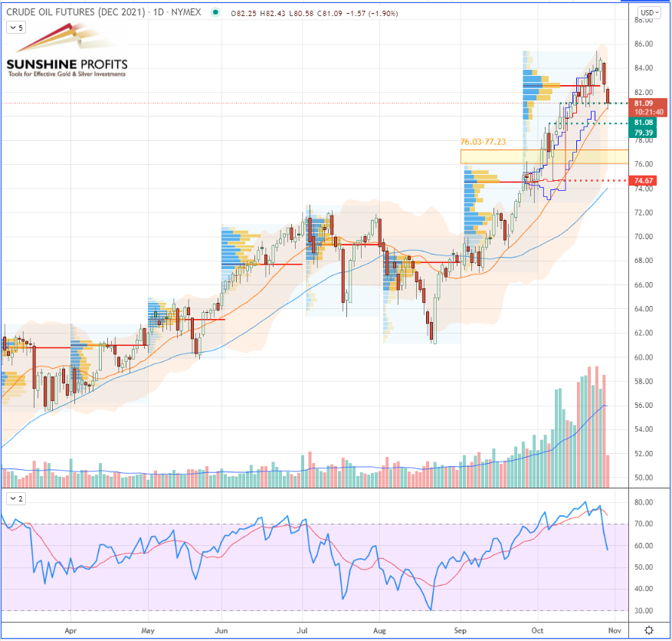Click the green market status dot
This screenshot has height=641, width=672.
[x=215, y=12]
